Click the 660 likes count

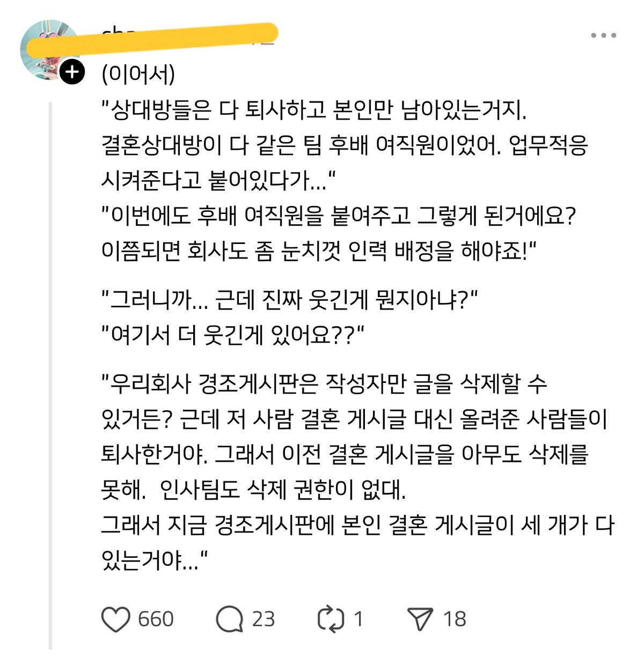(x=156, y=619)
